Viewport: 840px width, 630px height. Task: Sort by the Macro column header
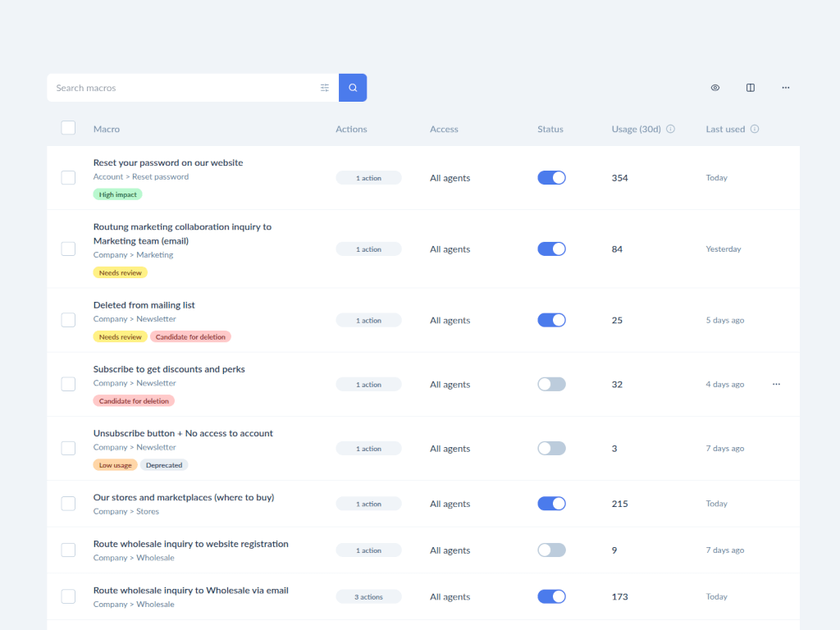pyautogui.click(x=107, y=129)
